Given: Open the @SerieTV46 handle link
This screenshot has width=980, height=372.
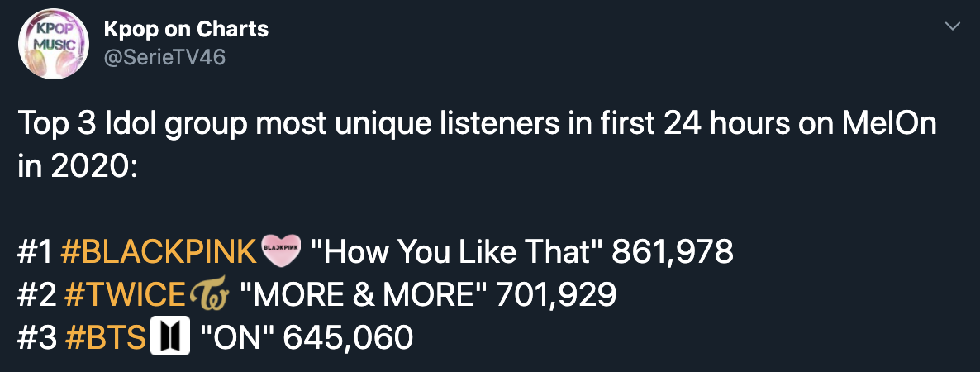Looking at the screenshot, I should (x=164, y=58).
